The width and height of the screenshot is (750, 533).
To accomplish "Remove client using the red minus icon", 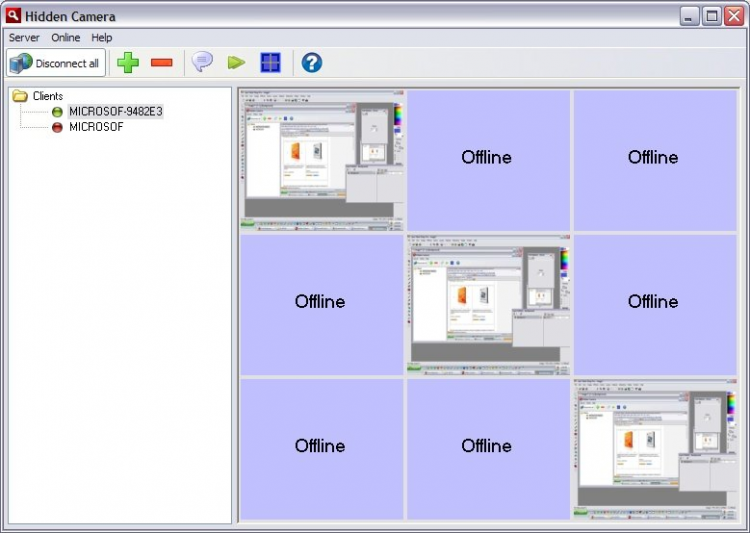I will pos(162,63).
